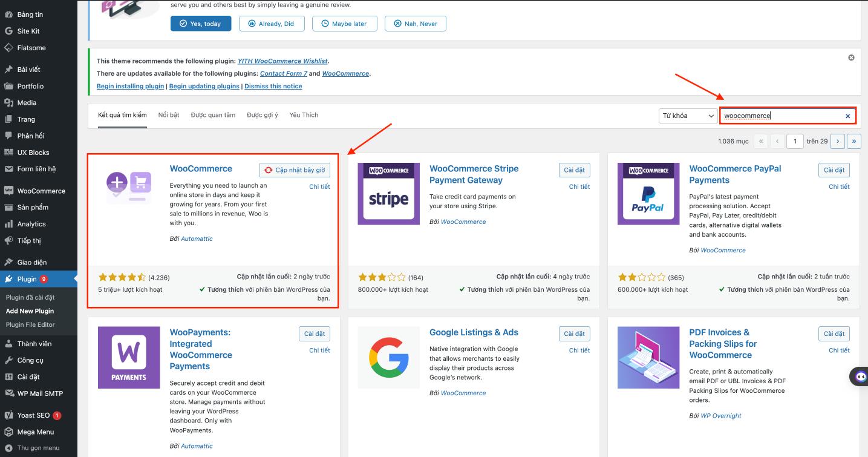Open the Stripe plugin logo thumbnail
The height and width of the screenshot is (457, 868).
388,194
